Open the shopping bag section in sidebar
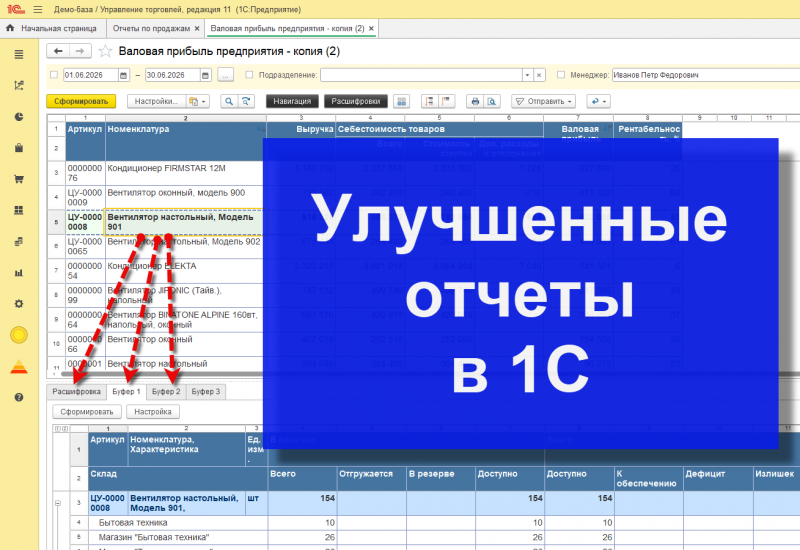800x550 pixels. (19, 148)
